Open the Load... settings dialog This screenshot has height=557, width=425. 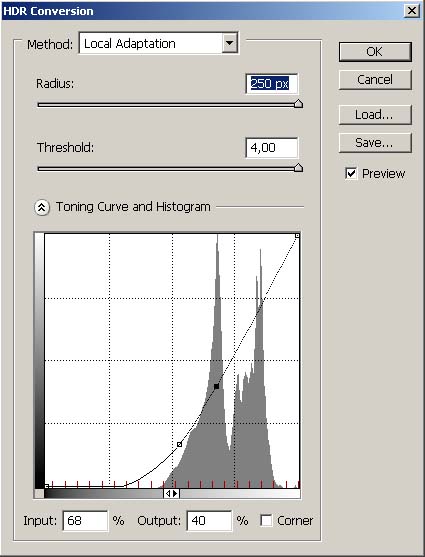[375, 115]
